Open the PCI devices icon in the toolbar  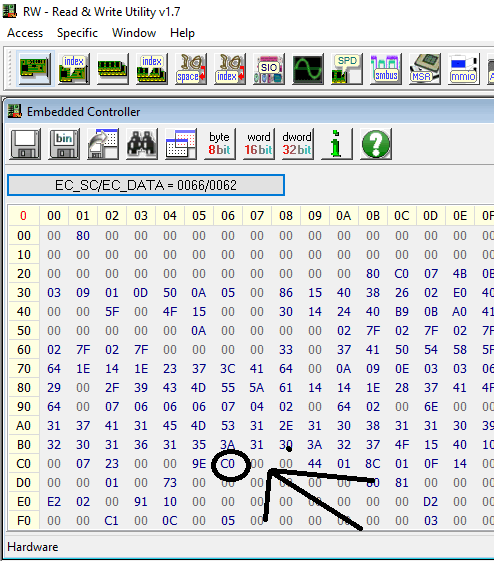tap(35, 68)
